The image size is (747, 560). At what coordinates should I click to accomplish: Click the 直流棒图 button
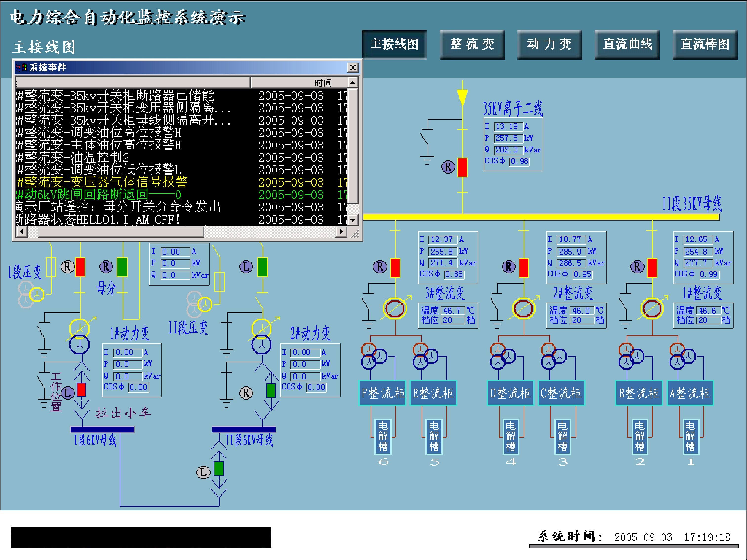point(703,42)
